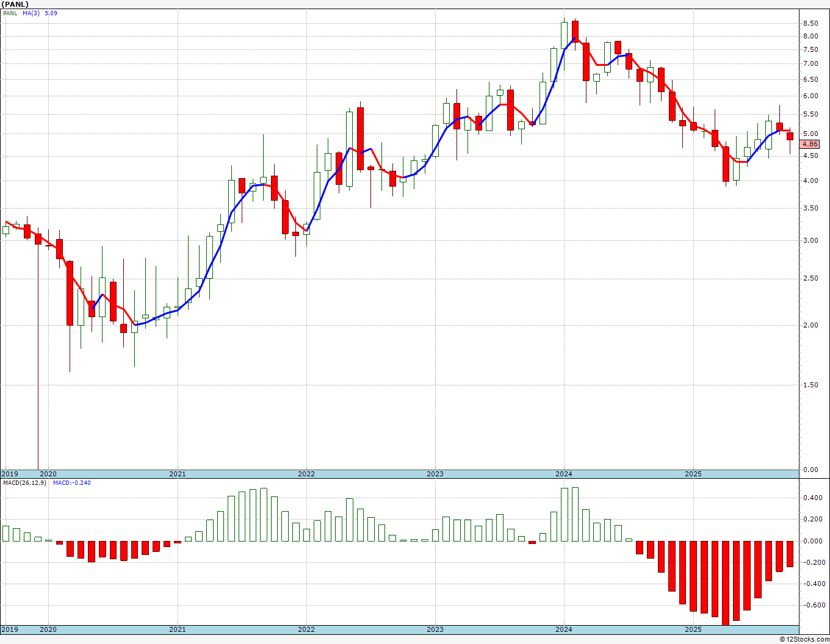The height and width of the screenshot is (644, 830).
Task: Pick the 7.00 price axis label
Action: tap(810, 63)
